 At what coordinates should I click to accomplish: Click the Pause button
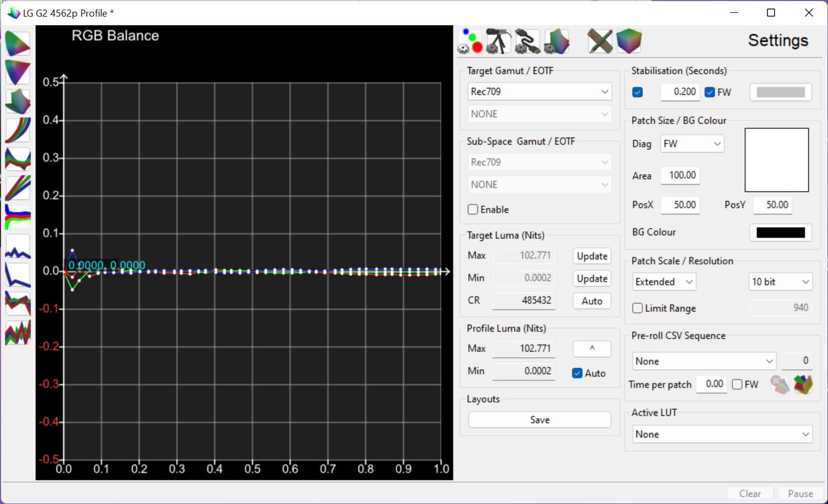pos(800,493)
